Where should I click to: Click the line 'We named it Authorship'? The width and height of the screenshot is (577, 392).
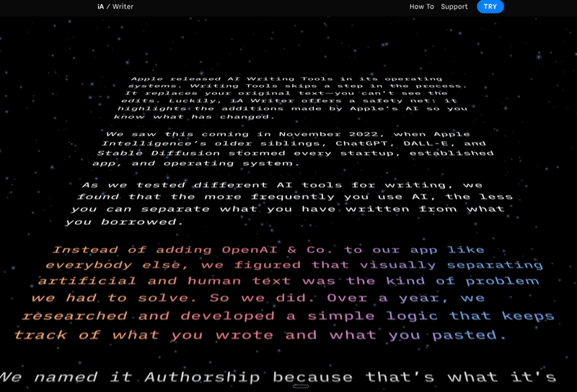pos(278,377)
